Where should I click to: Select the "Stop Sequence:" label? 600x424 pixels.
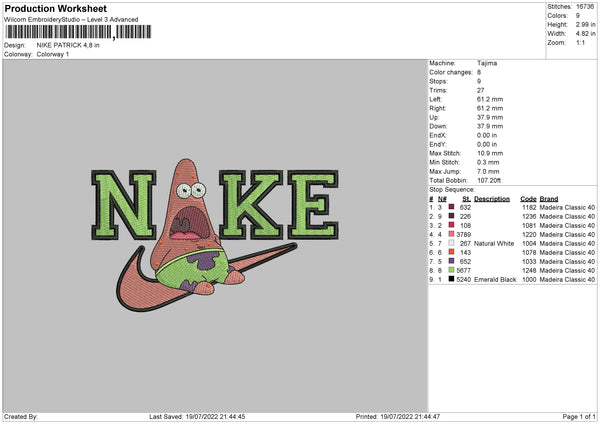click(x=452, y=190)
